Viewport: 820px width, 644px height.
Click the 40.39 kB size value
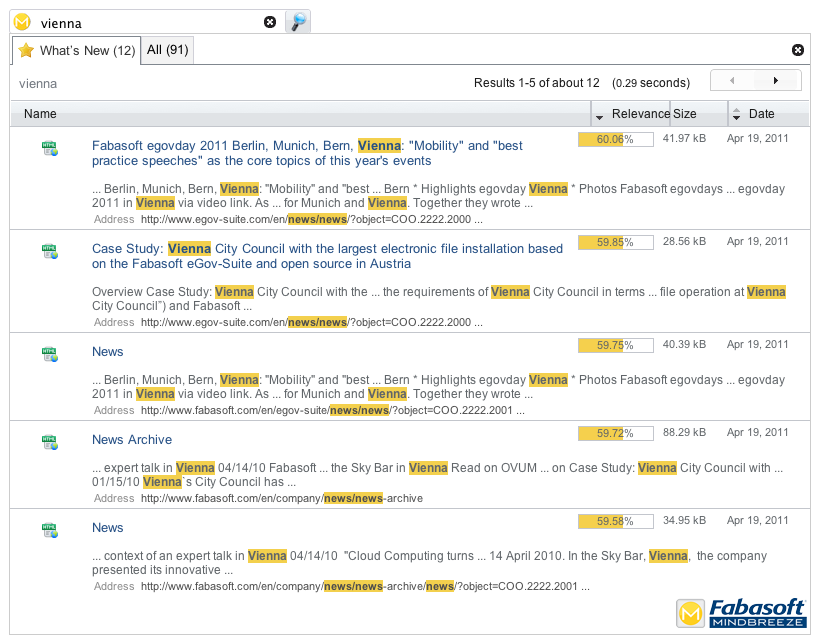(x=684, y=344)
